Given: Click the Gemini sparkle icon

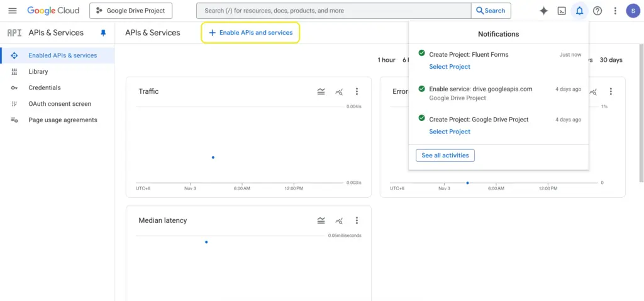Looking at the screenshot, I should coord(543,11).
